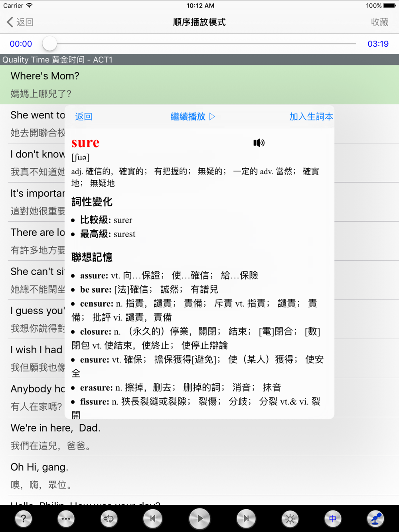The height and width of the screenshot is (532, 399).
Task: Tap the microphone recording icon
Action: click(375, 518)
